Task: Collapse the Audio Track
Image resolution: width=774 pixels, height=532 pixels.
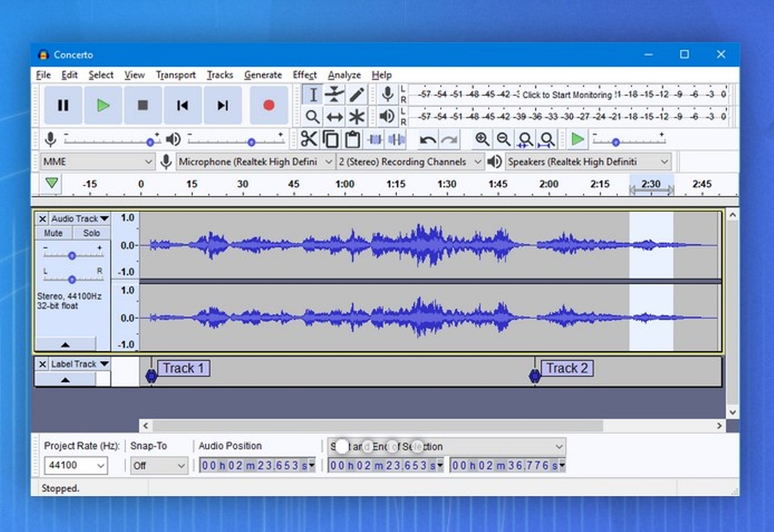Action: pyautogui.click(x=65, y=344)
